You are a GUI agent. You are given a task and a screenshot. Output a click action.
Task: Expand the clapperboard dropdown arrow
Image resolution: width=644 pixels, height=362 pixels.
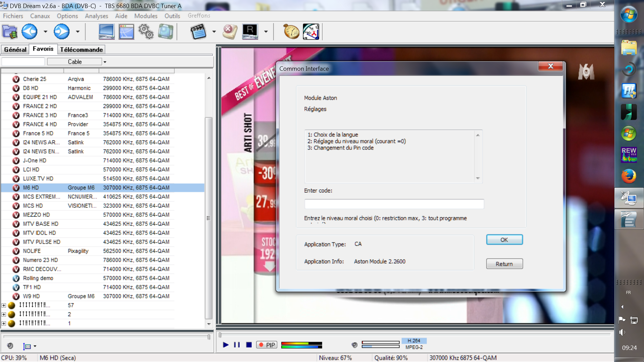point(214,32)
